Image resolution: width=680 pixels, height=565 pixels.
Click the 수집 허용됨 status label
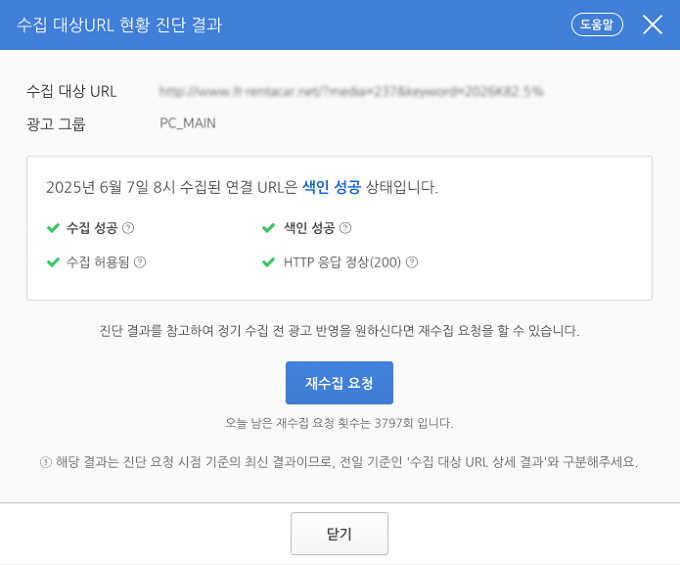(x=98, y=262)
